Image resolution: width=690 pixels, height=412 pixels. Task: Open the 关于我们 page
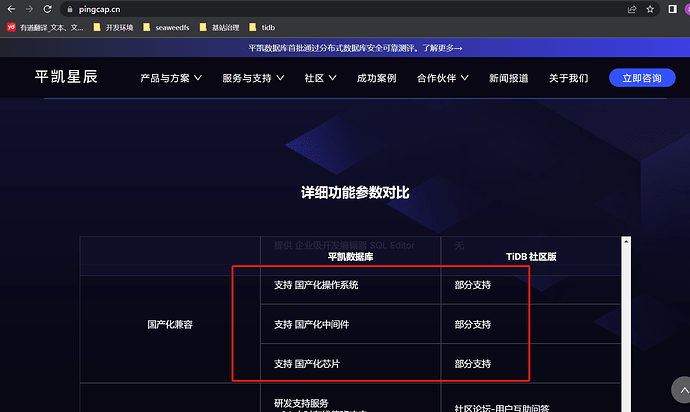click(x=569, y=78)
